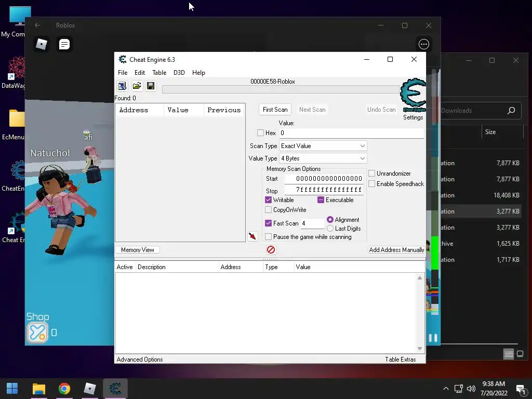Open the Roblox three-dots more menu
Screen dimensions: 532x399
(424, 44)
